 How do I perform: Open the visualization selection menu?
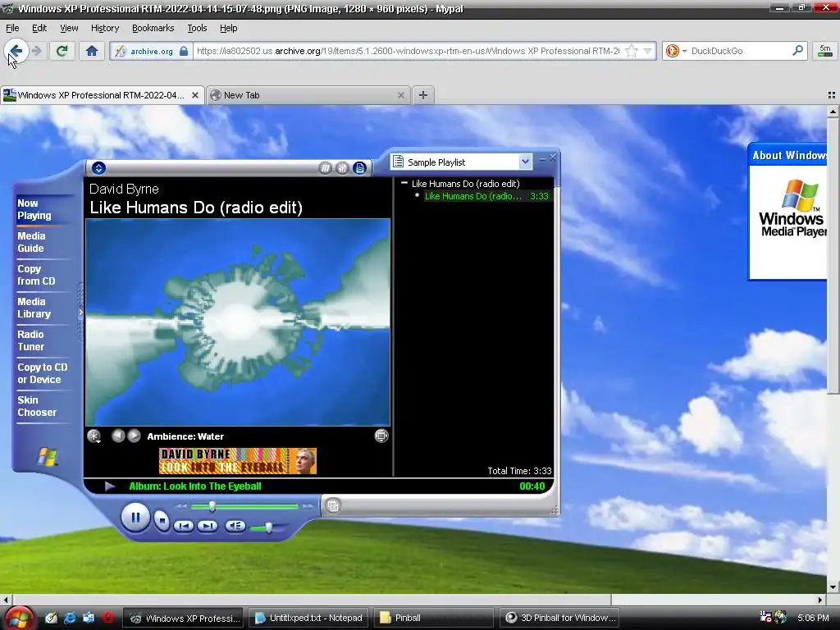(94, 436)
